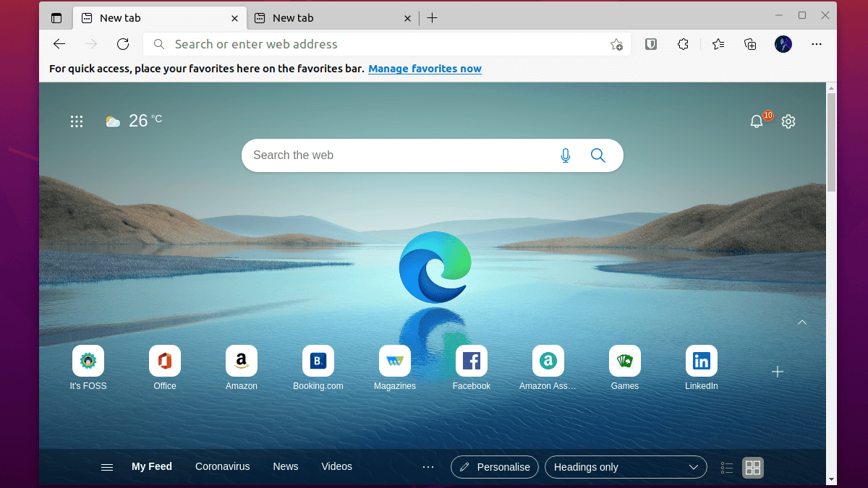Open the Booking.com quick link tile
The height and width of the screenshot is (488, 868).
click(318, 368)
